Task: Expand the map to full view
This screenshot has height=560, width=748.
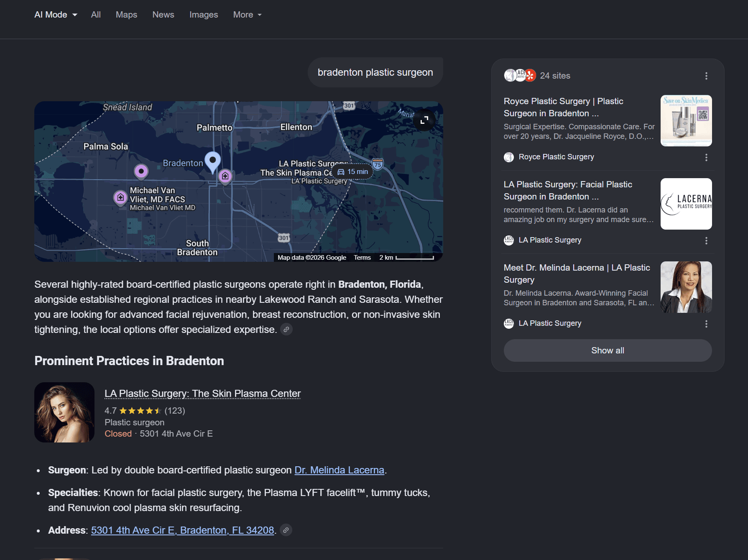Action: pyautogui.click(x=424, y=120)
